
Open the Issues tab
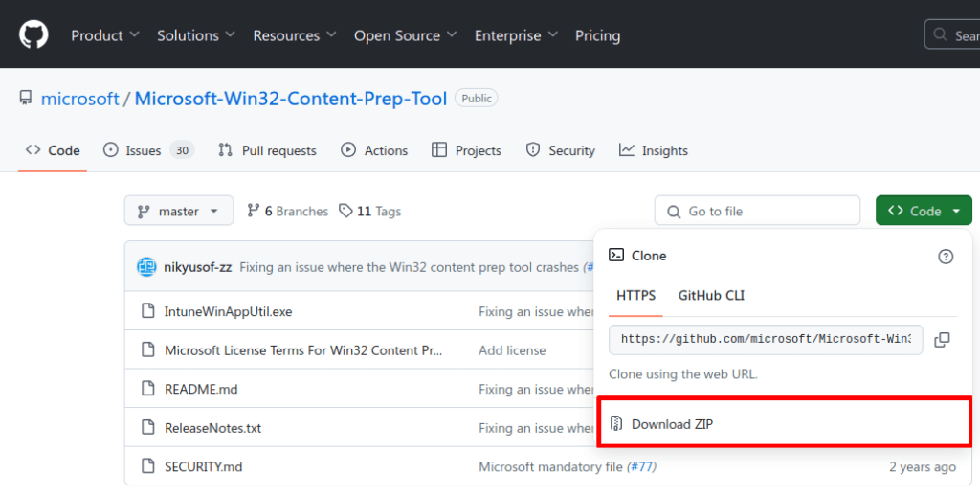tap(147, 150)
